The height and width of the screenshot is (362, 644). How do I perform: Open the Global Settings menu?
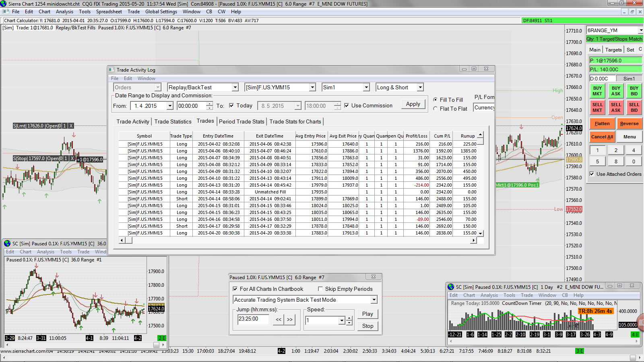click(161, 12)
